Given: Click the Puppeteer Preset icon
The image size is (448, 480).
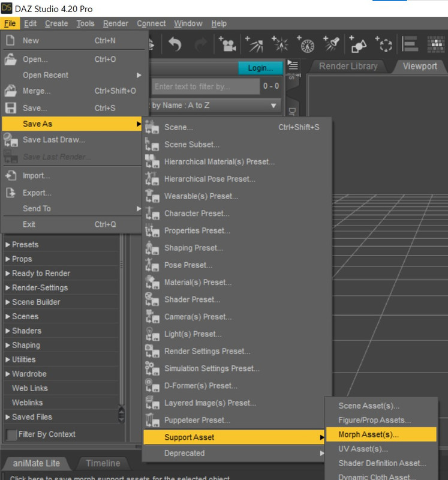Looking at the screenshot, I should tap(152, 419).
